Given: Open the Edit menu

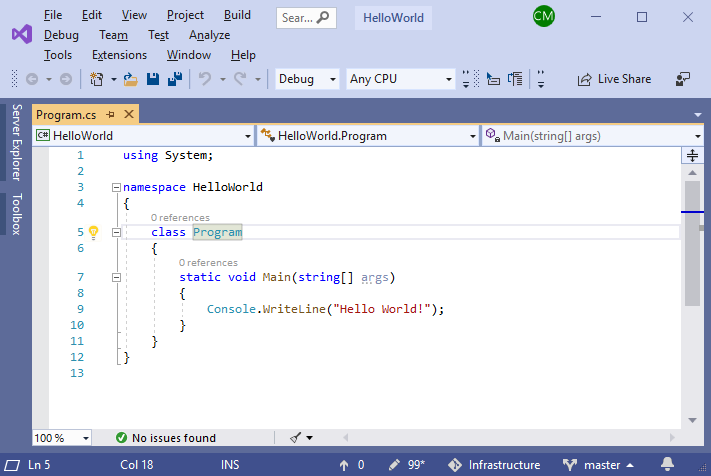Looking at the screenshot, I should coord(92,15).
